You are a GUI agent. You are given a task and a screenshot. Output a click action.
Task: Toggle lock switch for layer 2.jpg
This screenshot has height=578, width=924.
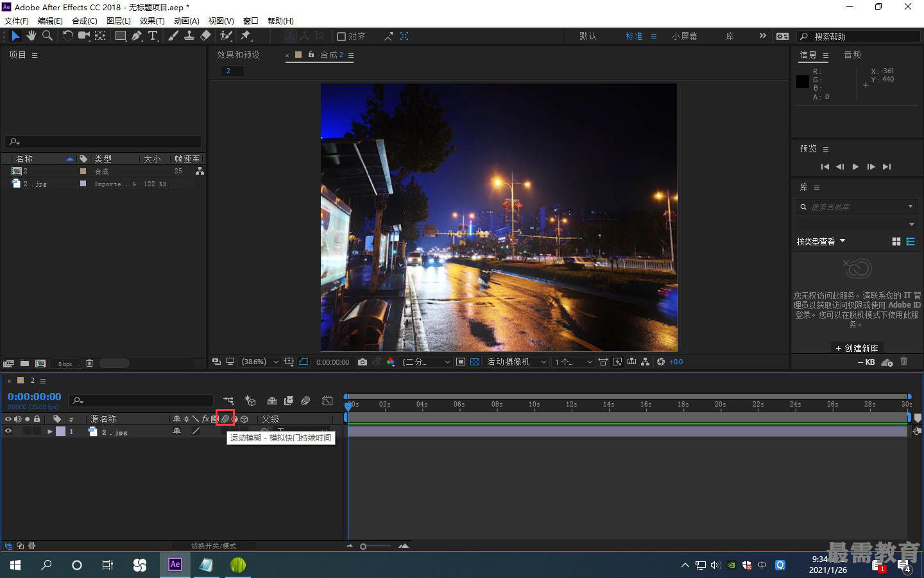[37, 432]
